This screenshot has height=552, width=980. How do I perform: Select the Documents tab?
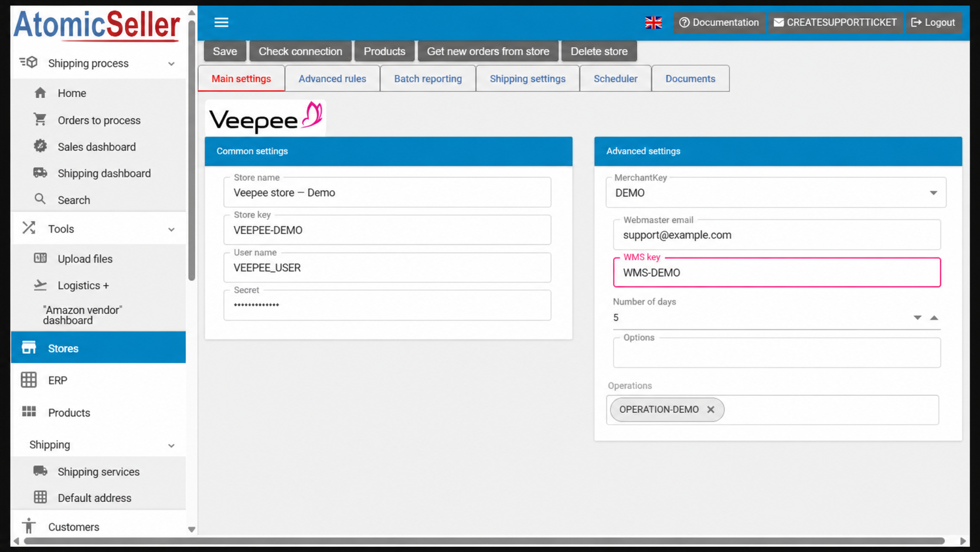(690, 79)
